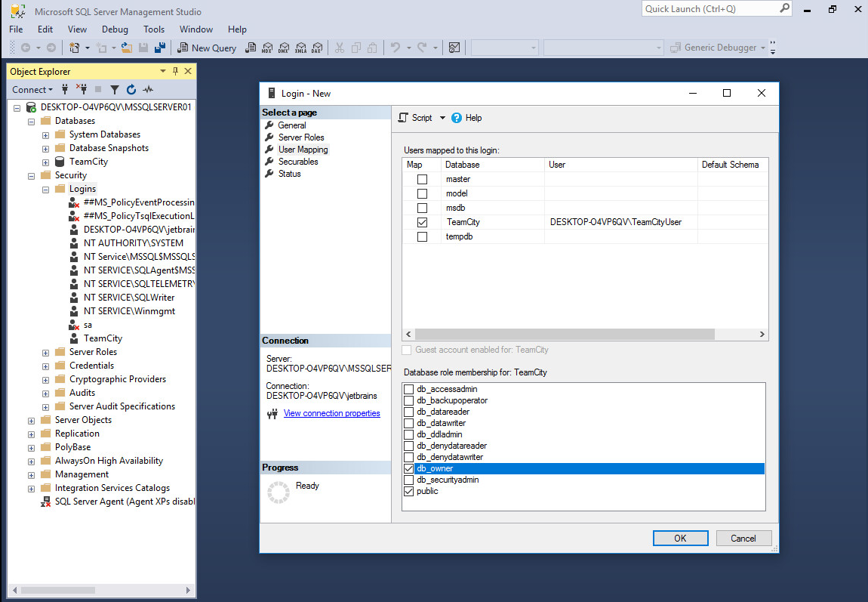Open the View connection properties link
This screenshot has width=868, height=602.
coord(331,413)
